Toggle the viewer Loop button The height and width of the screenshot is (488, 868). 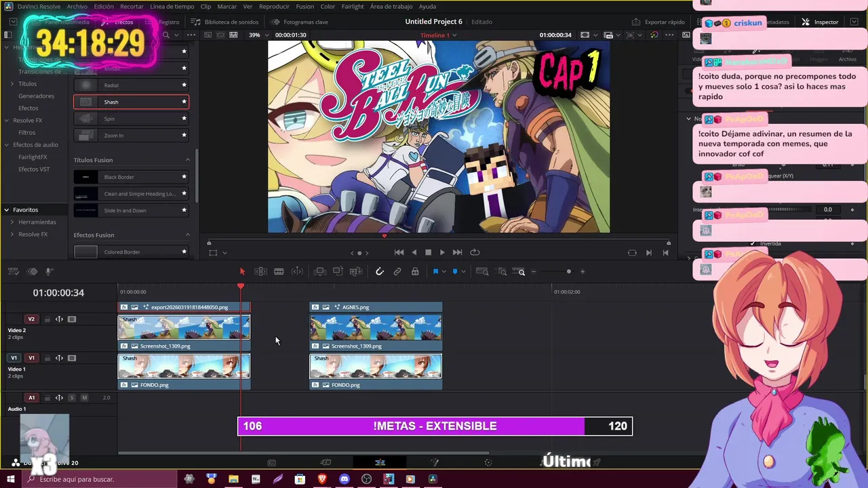coord(475,252)
